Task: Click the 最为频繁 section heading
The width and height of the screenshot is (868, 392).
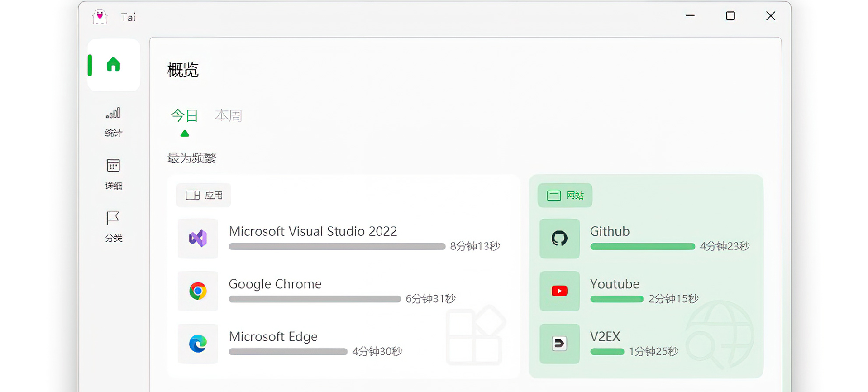Action: pyautogui.click(x=192, y=158)
